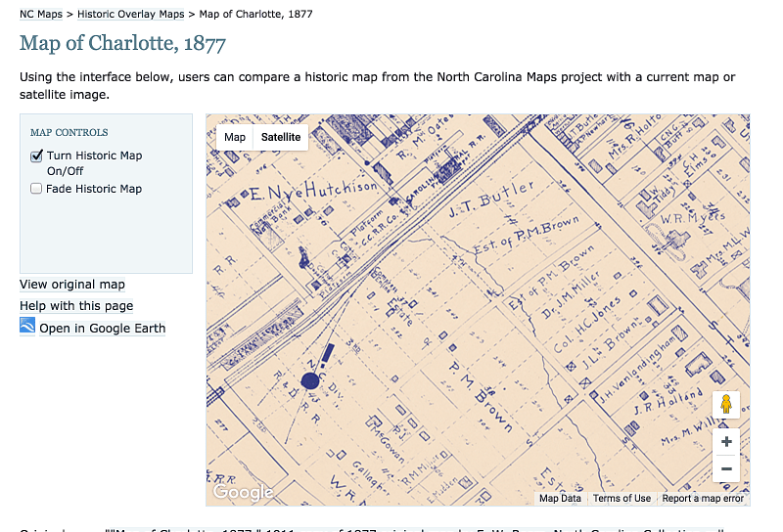Click the E. Nye Hutchison map label
Image resolution: width=783 pixels, height=532 pixels.
(x=313, y=191)
